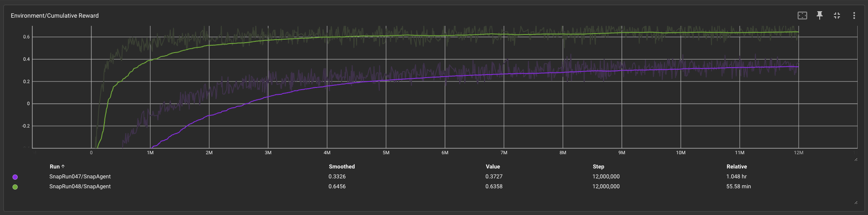Select the SnapRun048/SnapAgent run row
This screenshot has height=215, width=868.
tap(80, 187)
